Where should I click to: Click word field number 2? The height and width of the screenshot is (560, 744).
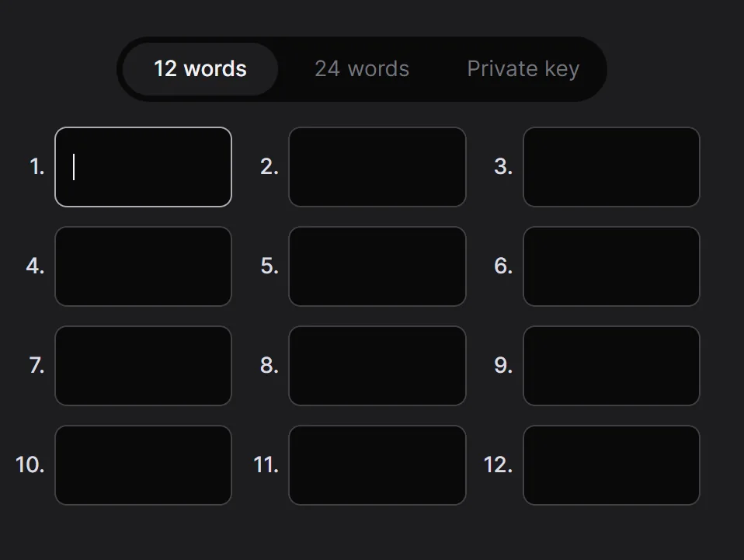377,167
